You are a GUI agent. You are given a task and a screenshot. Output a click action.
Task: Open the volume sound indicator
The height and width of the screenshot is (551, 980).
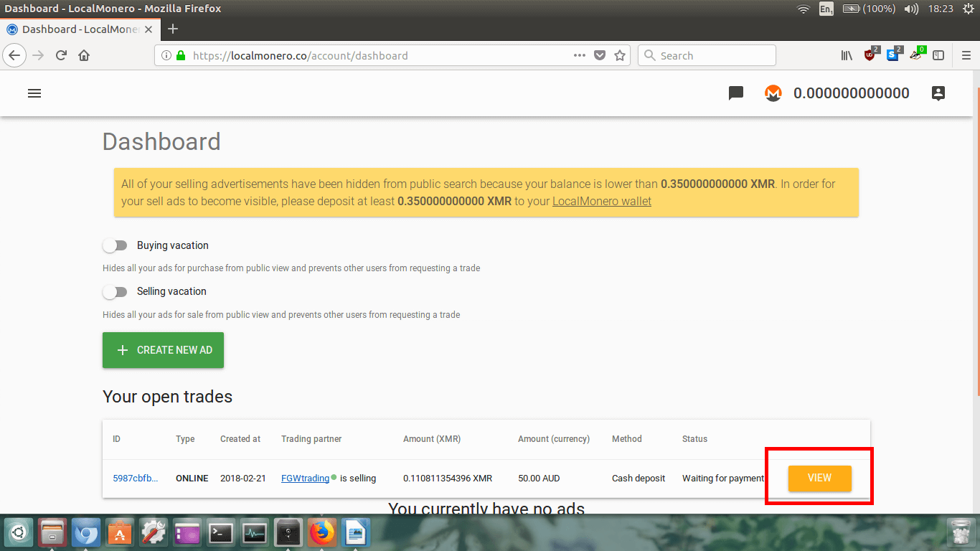pos(911,9)
